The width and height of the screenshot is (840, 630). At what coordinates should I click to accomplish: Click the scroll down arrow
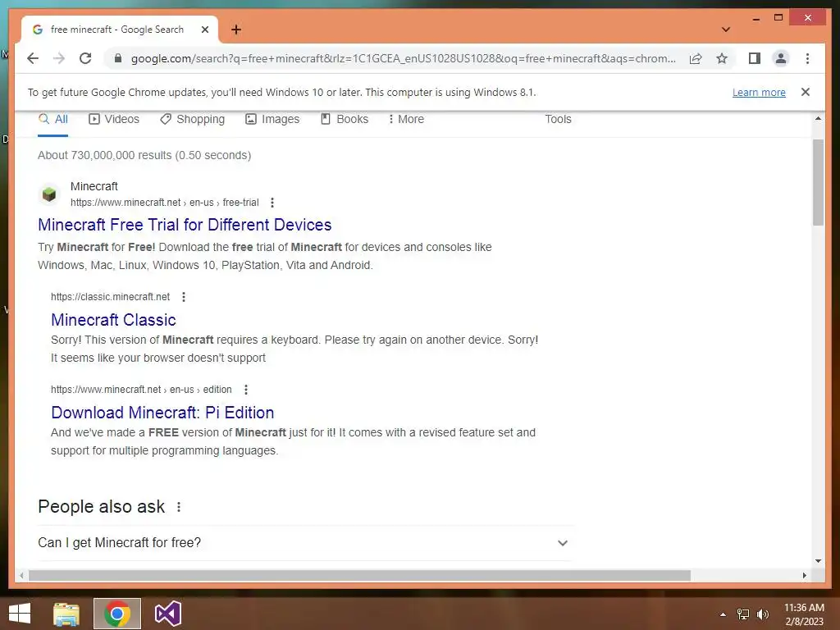pos(818,561)
